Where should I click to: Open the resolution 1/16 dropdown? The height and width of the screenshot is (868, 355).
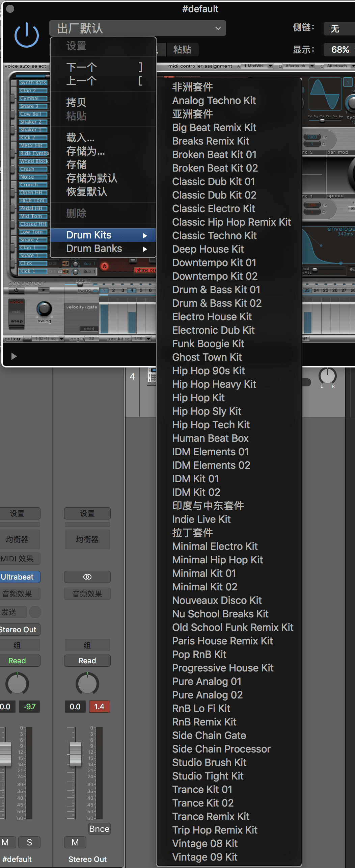[142, 338]
